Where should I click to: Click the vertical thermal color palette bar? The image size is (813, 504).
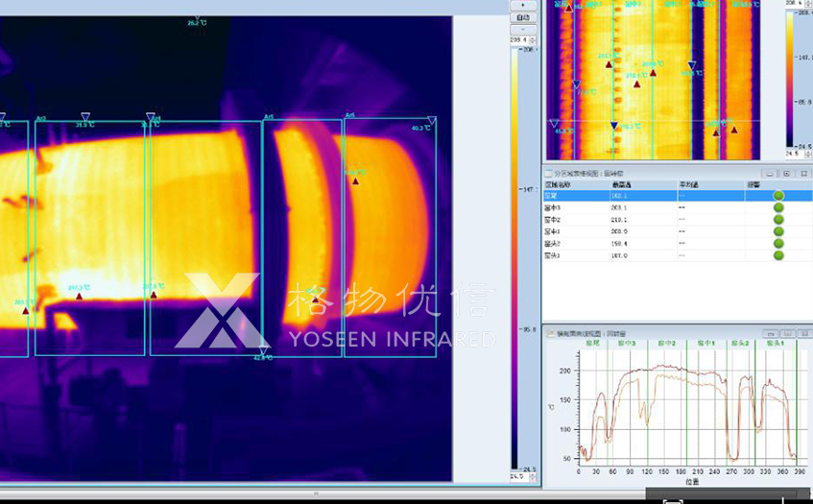point(514,257)
